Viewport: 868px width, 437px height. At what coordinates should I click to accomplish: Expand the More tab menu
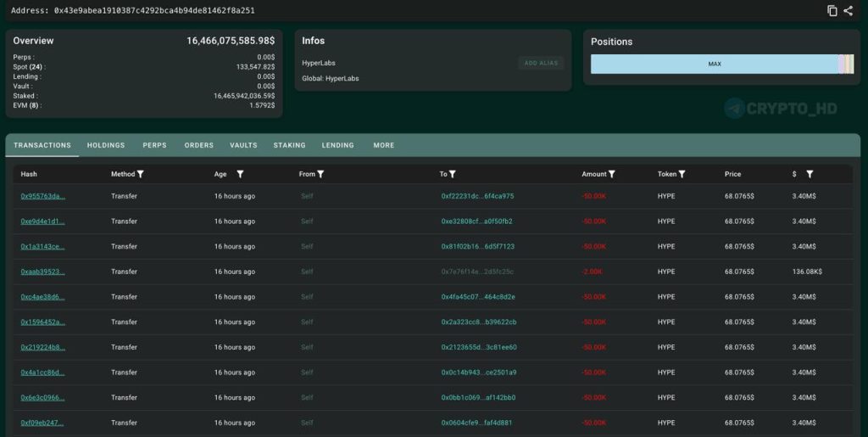tap(384, 145)
